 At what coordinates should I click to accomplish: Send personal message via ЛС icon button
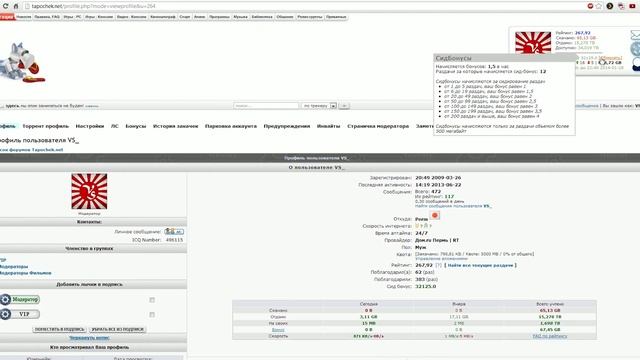coord(174,231)
